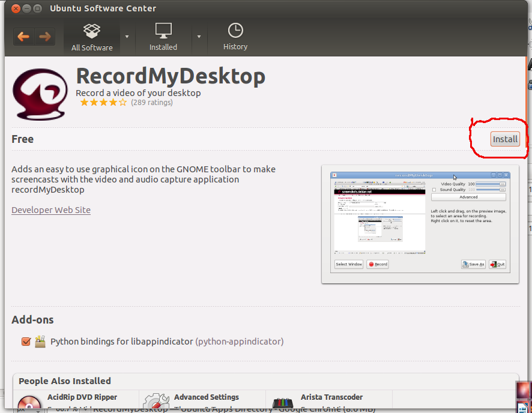Click the Arista Transcoder app icon
532x413 pixels.
[283, 402]
